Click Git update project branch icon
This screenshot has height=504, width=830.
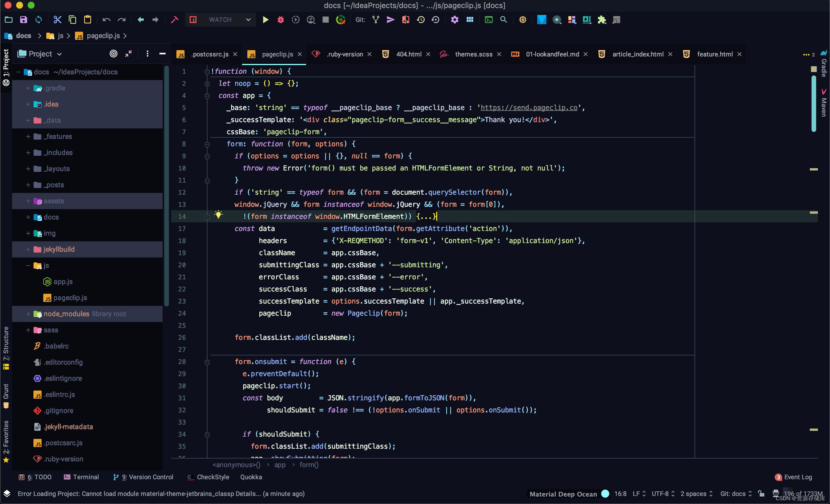point(376,20)
